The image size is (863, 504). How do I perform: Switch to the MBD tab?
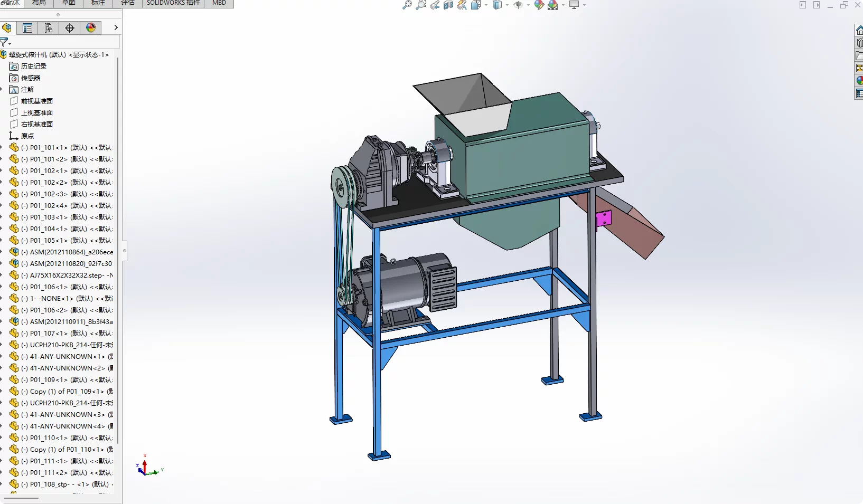[219, 3]
